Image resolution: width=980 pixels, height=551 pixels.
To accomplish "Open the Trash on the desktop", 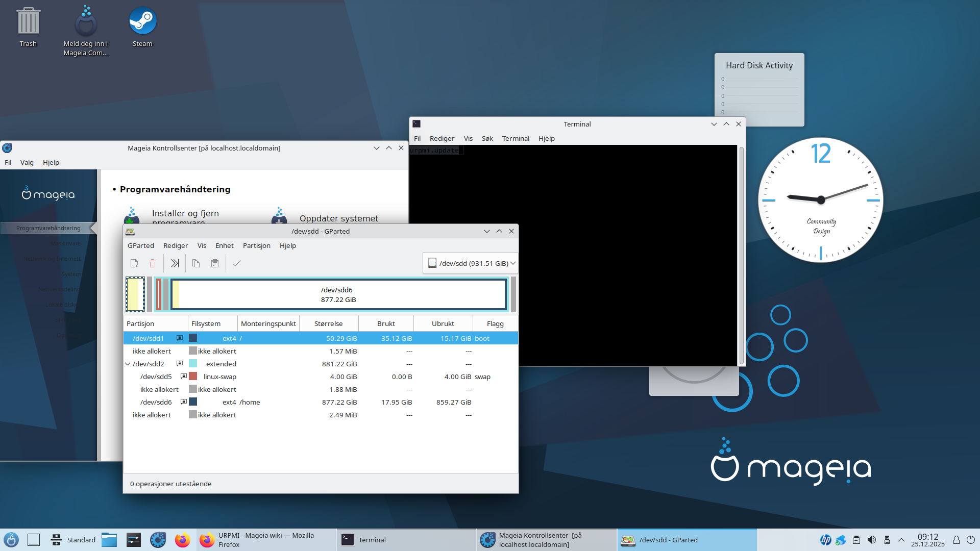I will tap(28, 20).
